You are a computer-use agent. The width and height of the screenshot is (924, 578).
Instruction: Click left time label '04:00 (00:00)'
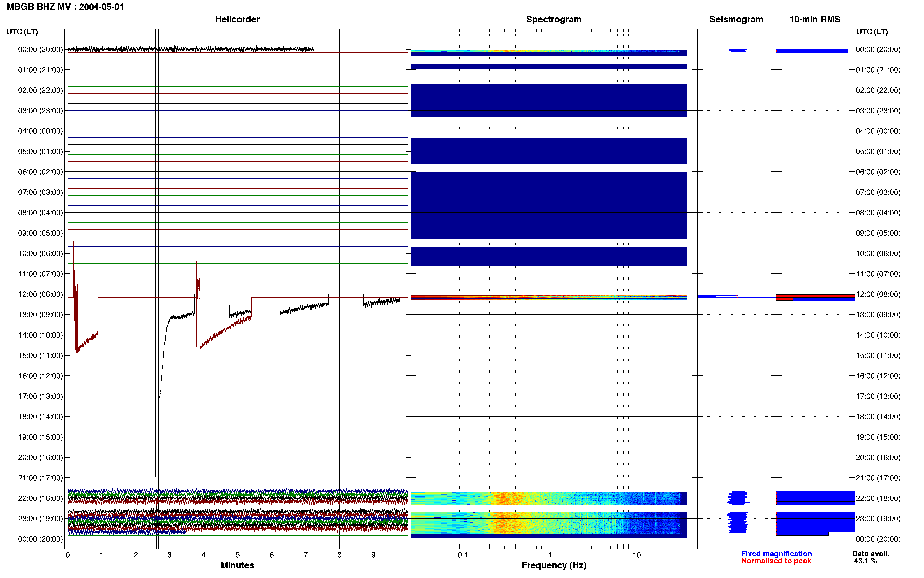point(41,131)
